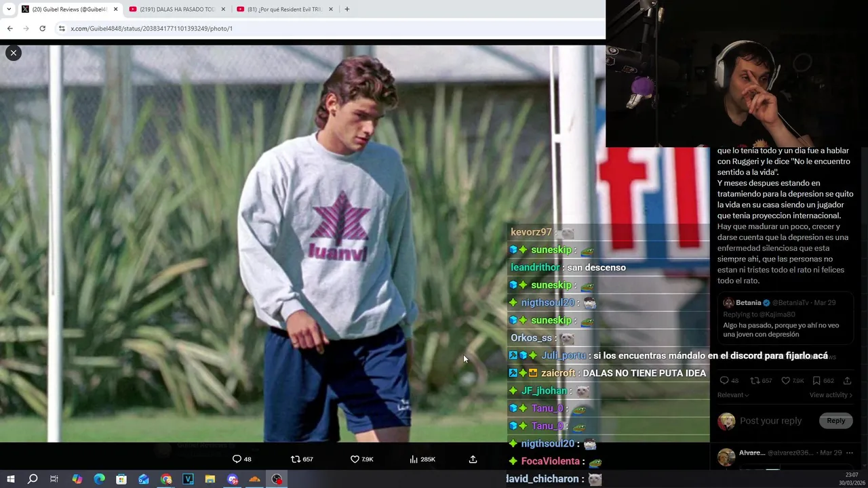The image size is (868, 488).
Task: Bookmark the post (662 bookmark icon)
Action: [823, 380]
